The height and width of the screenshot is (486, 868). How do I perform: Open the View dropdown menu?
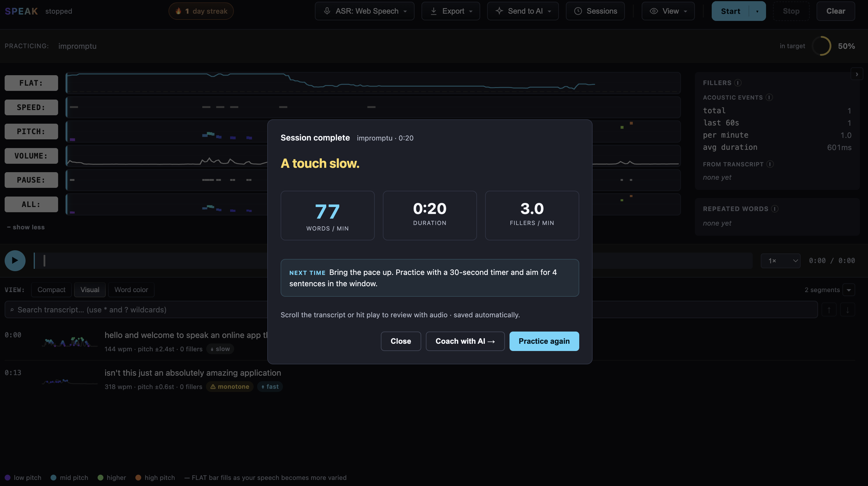tap(668, 11)
